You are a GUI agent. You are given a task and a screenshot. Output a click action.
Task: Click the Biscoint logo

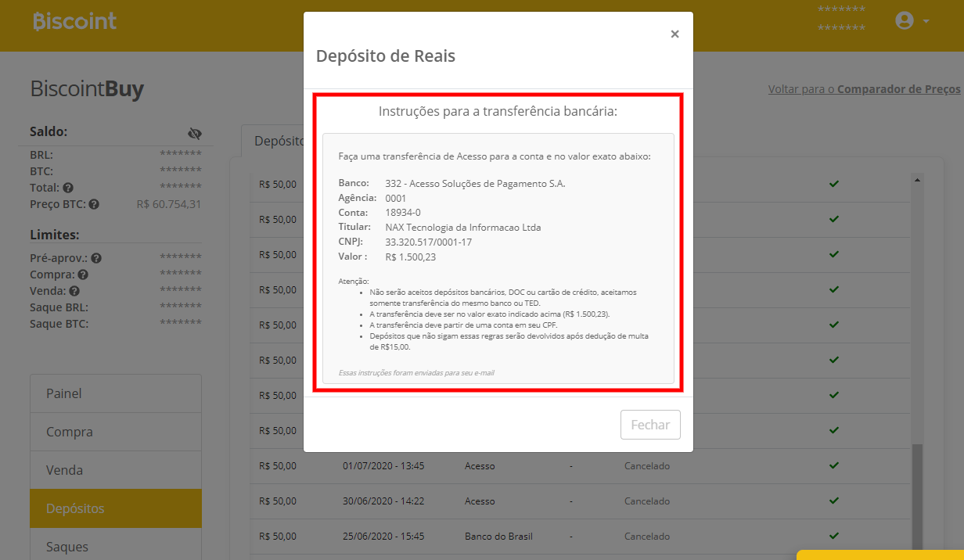tap(75, 21)
